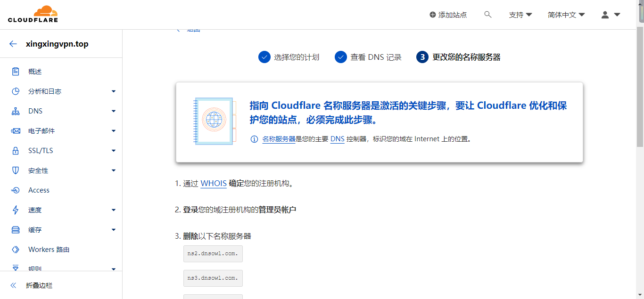Click 添加站点 add site button
644x299 pixels.
pyautogui.click(x=448, y=15)
